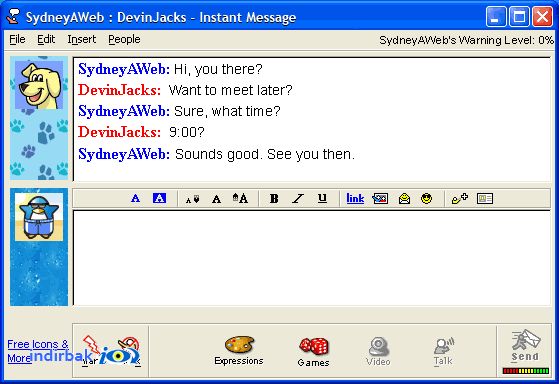Start Games with the dice button
Screen dimensions: 559x384
(x=313, y=352)
